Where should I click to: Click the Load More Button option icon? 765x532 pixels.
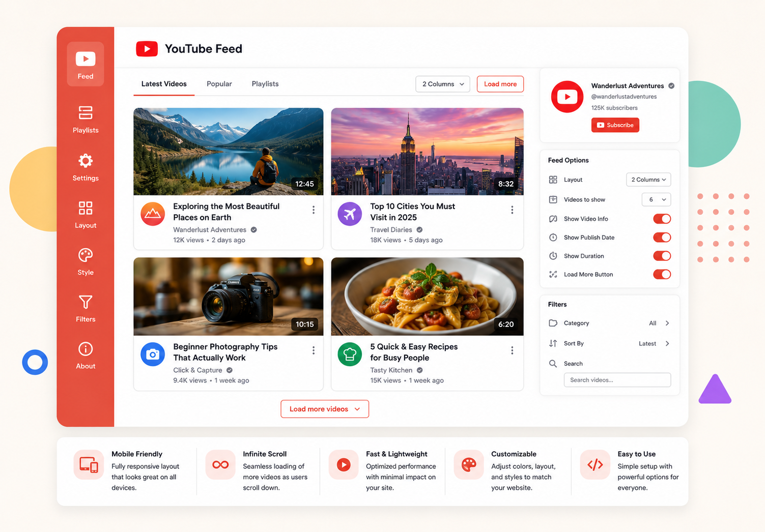click(553, 274)
